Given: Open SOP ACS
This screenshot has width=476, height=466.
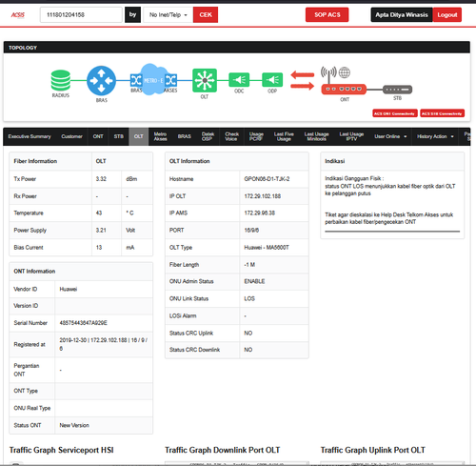Looking at the screenshot, I should click(327, 14).
